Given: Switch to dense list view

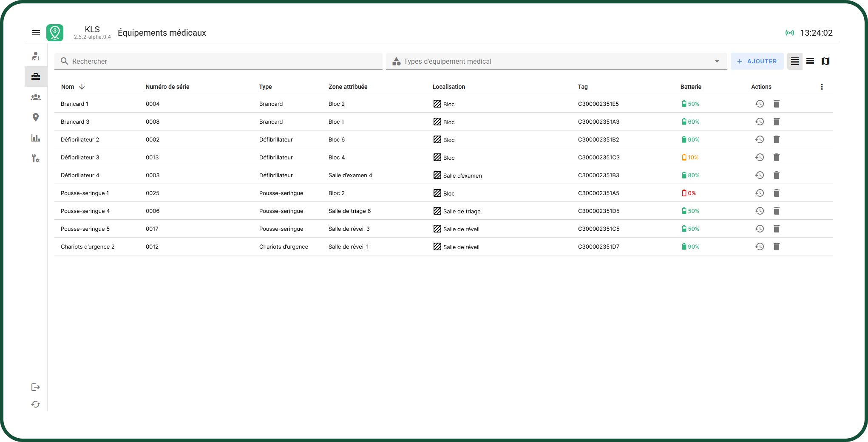Looking at the screenshot, I should tap(794, 61).
